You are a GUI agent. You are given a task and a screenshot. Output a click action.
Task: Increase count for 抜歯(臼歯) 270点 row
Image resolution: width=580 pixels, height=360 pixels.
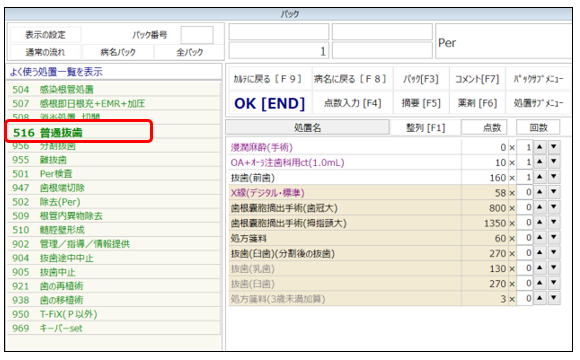coord(540,284)
